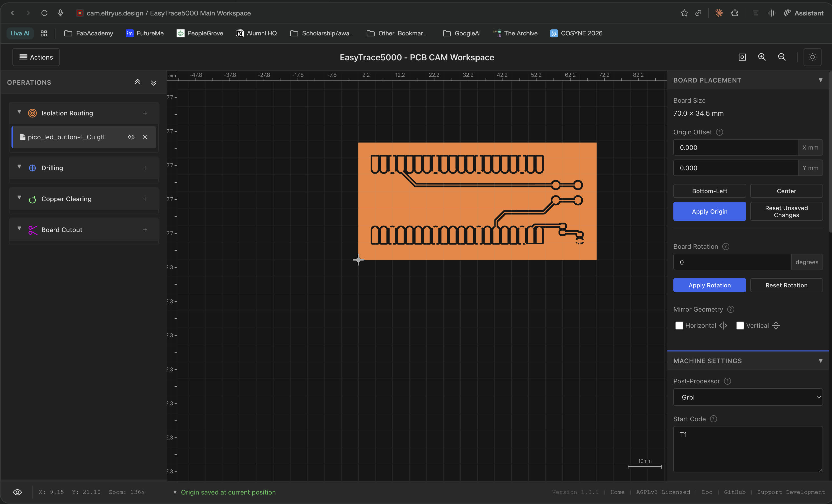Zoom in on the PCB canvas

[762, 57]
